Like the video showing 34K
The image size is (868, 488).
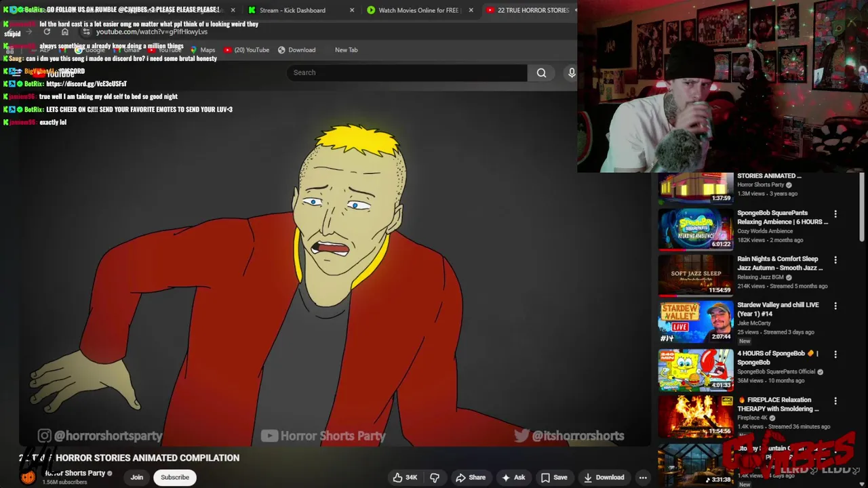[404, 477]
